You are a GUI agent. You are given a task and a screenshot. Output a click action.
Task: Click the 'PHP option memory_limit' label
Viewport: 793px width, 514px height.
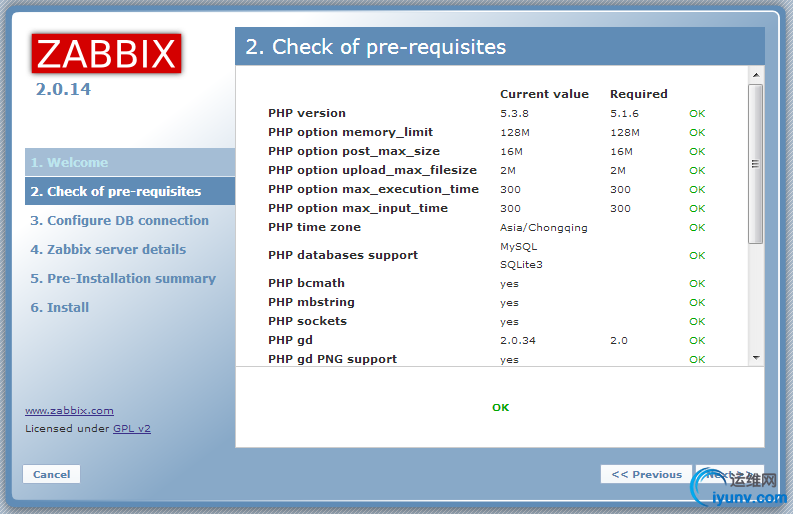(350, 133)
